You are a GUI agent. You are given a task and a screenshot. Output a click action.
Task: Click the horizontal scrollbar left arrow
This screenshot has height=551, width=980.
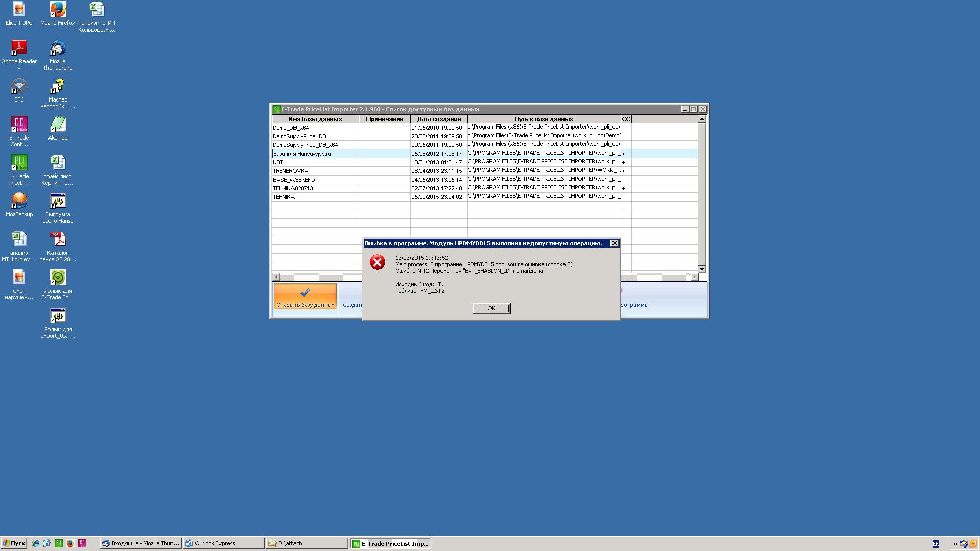(x=276, y=277)
